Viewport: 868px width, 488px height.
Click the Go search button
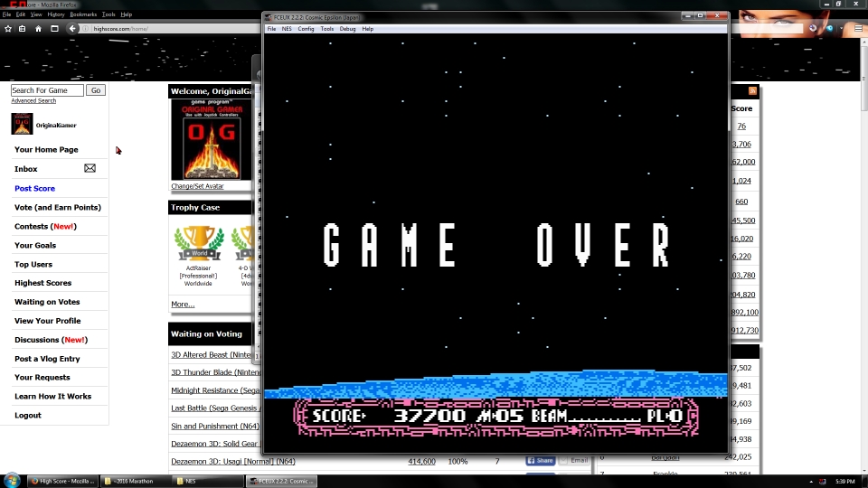click(x=96, y=90)
